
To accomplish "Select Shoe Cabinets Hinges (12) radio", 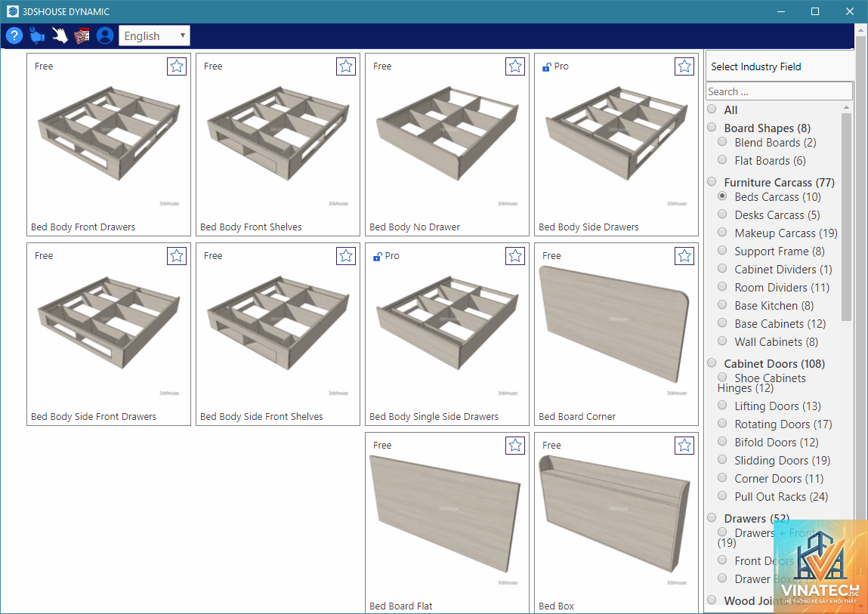I will (722, 378).
